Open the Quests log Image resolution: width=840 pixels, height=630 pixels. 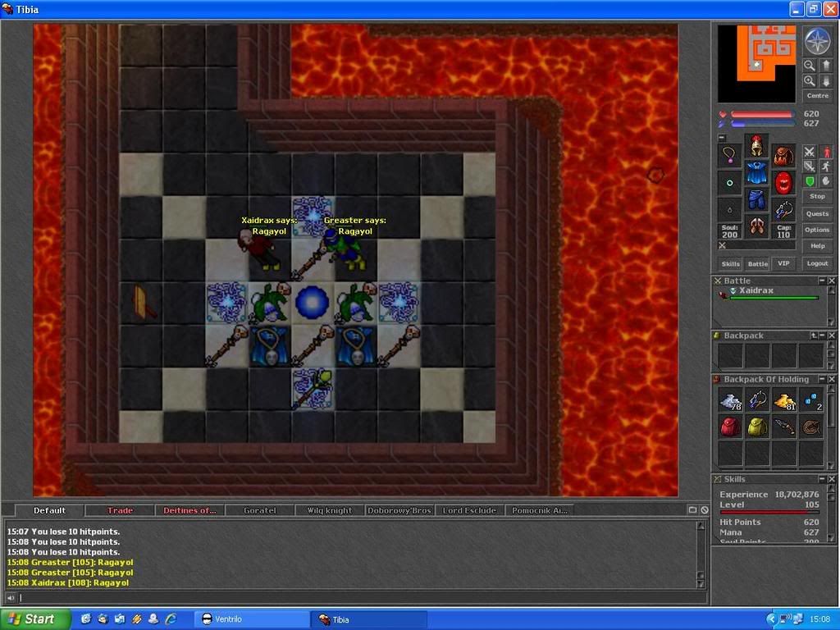(x=818, y=214)
